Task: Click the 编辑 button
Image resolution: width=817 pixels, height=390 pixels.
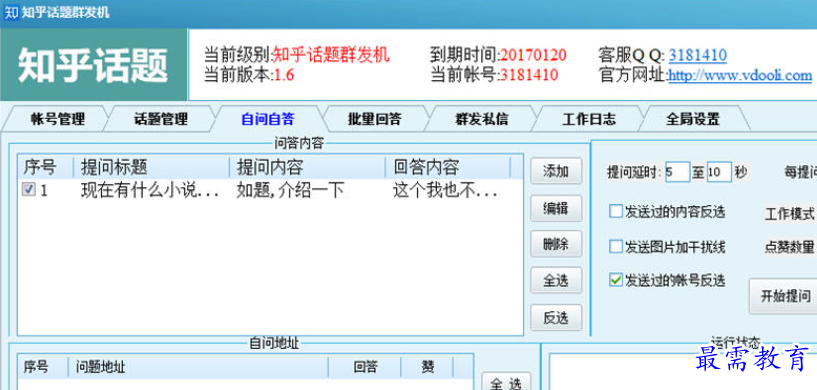Action: 556,208
